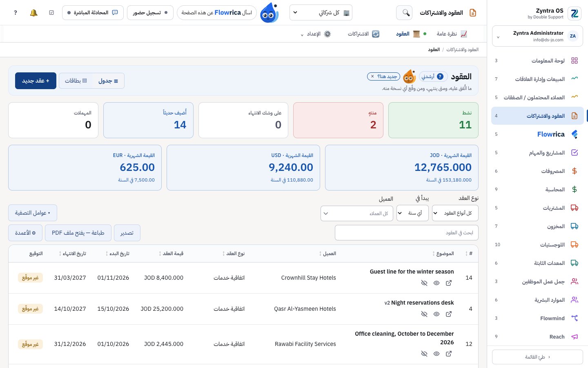Click the search magnifier icon in header

(404, 13)
